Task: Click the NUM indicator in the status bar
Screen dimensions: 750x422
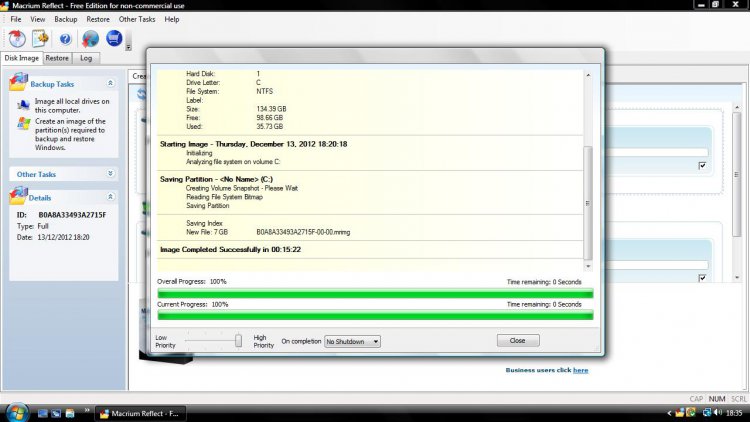Action: coord(717,399)
